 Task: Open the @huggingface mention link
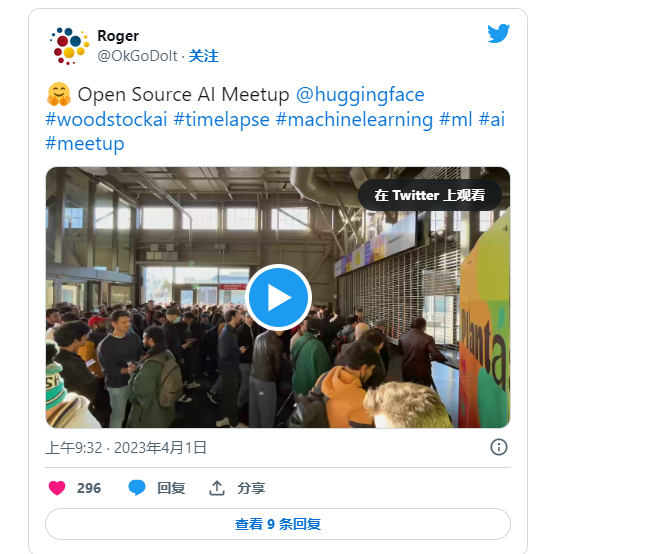(x=360, y=94)
